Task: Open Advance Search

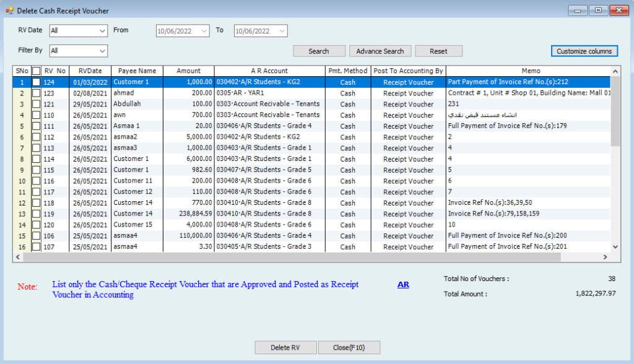Action: click(380, 51)
